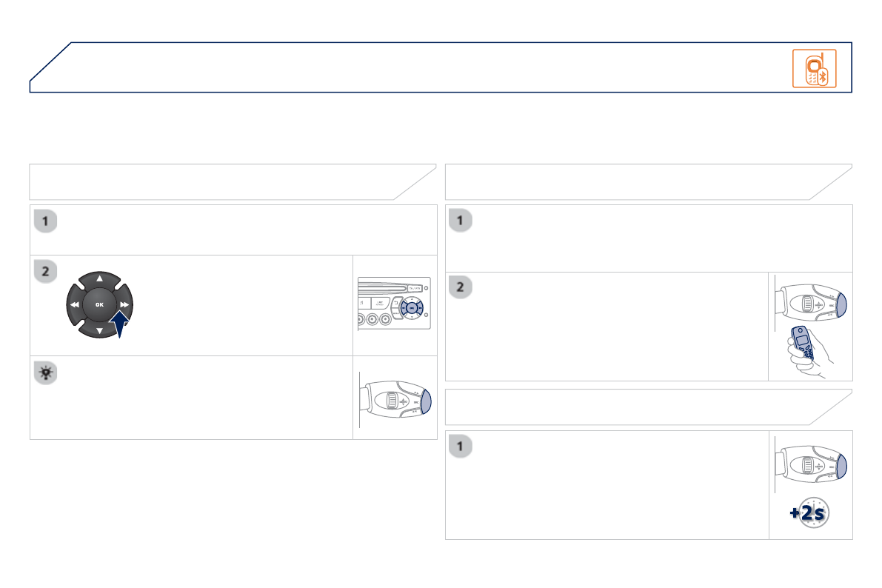This screenshot has height=588, width=882.
Task: Click the blue end cap of the stalk above the phone
Action: 841,304
